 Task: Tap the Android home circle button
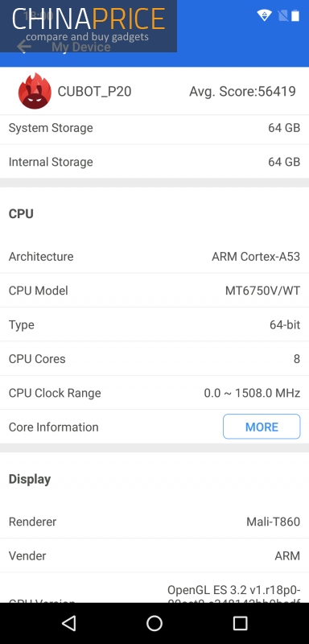pos(154,623)
